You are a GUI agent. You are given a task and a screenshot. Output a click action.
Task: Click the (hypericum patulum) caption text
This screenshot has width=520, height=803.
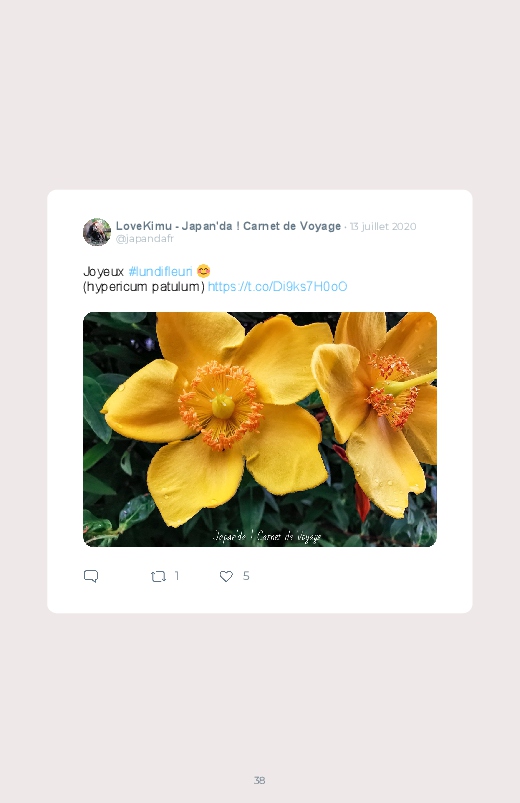pos(143,287)
